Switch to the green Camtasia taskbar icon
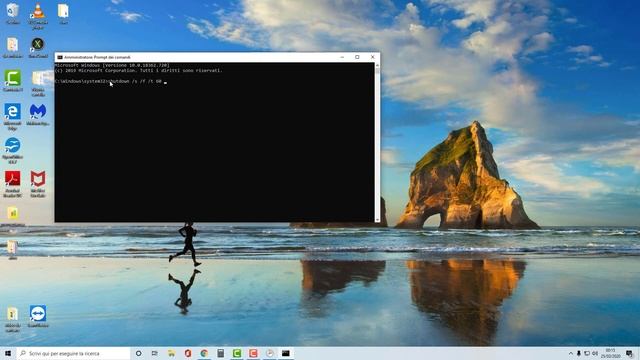 [237, 353]
